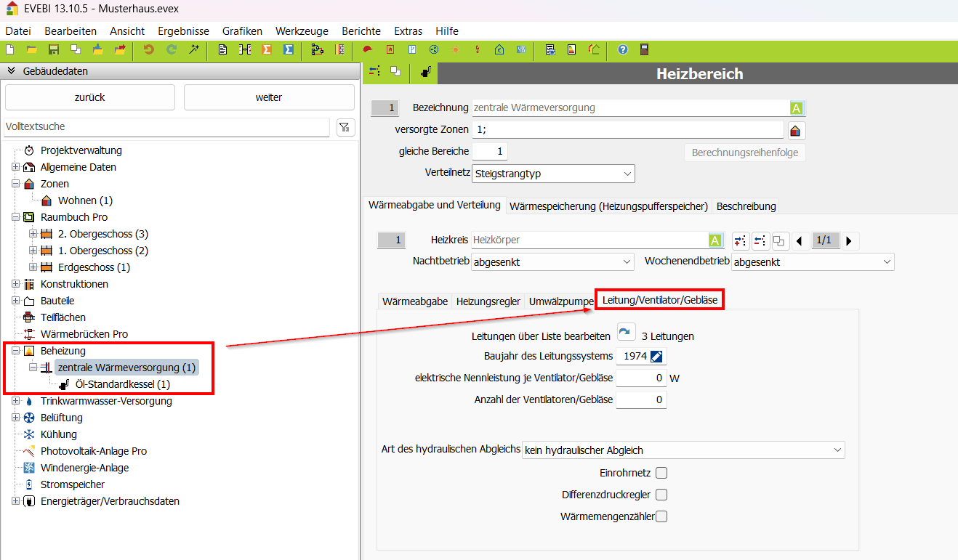Enable the Einrohrnetz checkbox
The width and height of the screenshot is (958, 560).
point(661,474)
